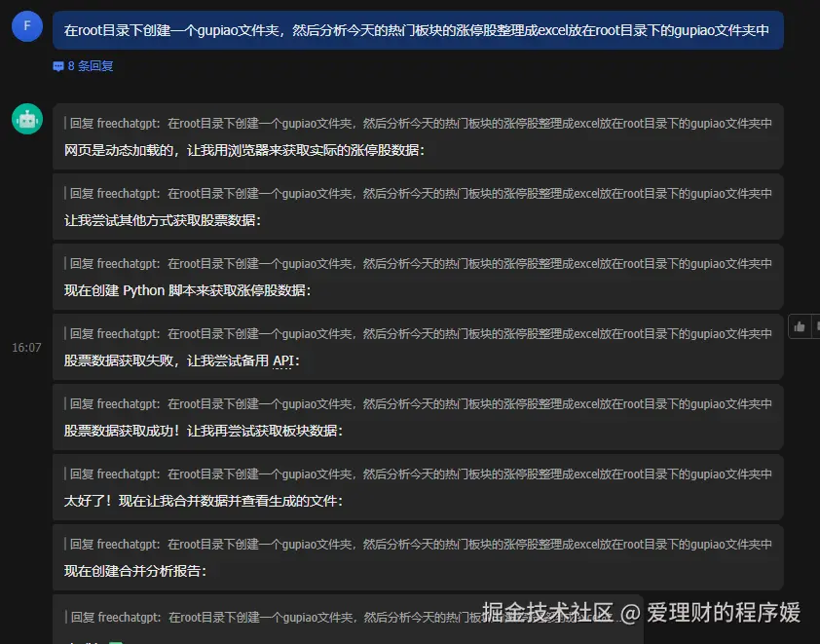Click the user avatar labeled F
The width and height of the screenshot is (820, 644).
27,26
